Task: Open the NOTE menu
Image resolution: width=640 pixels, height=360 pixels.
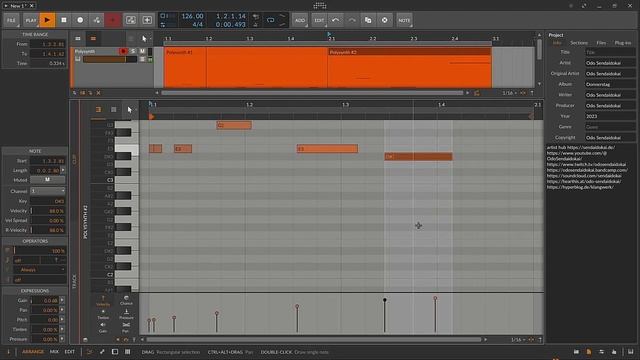Action: 404,20
